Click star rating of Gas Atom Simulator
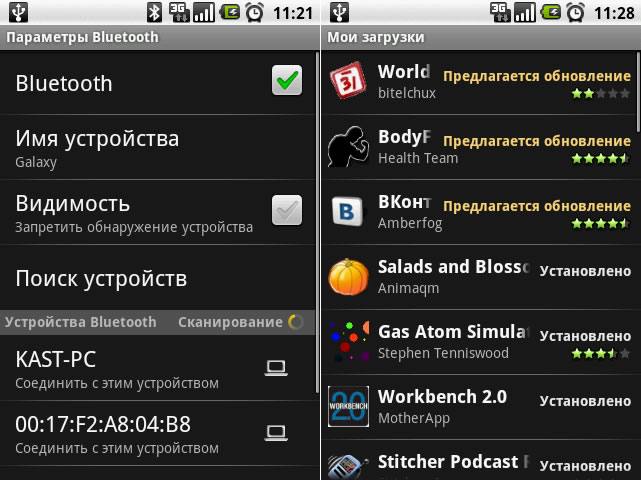Screen dimensions: 641x480 [x=601, y=353]
